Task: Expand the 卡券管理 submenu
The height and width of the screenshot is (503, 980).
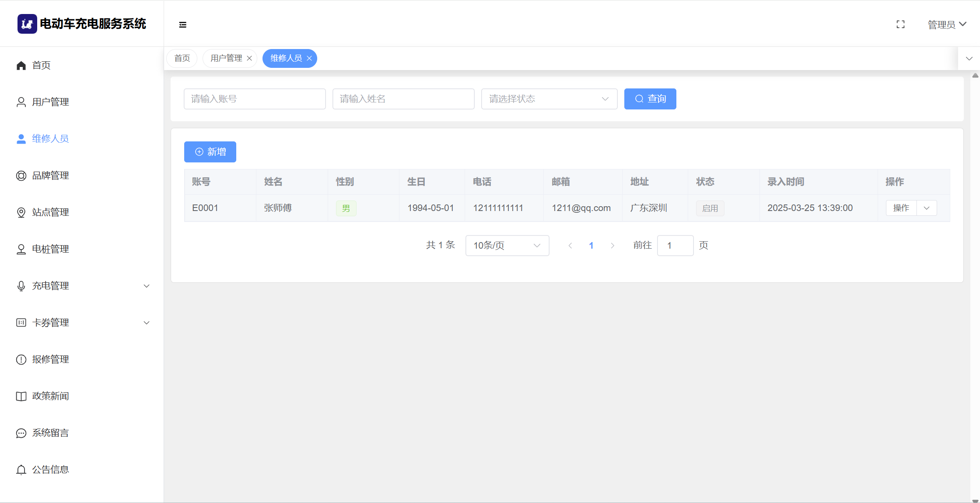Action: 147,323
